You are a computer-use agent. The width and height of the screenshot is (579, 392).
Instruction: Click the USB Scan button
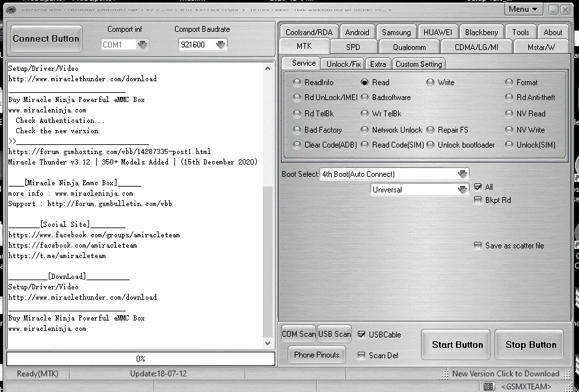click(x=334, y=334)
